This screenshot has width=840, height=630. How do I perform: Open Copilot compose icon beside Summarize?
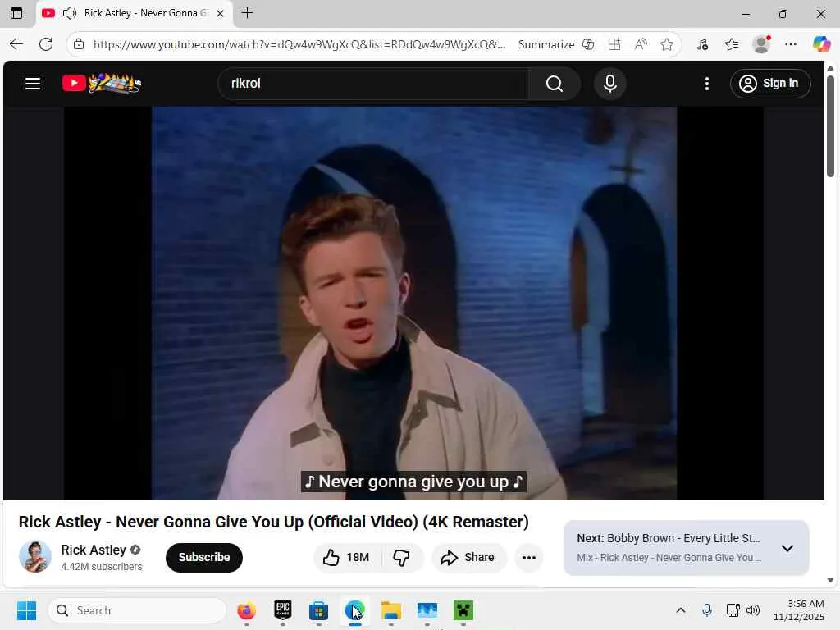[588, 44]
